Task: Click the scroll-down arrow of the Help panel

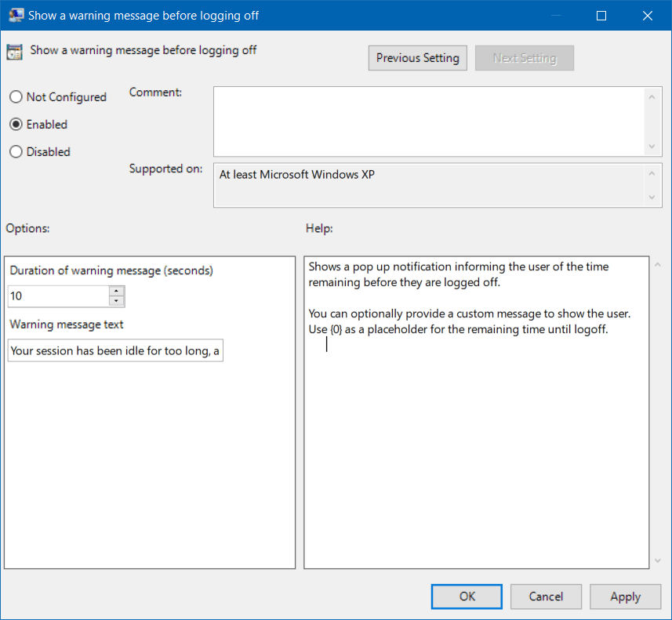Action: (657, 560)
